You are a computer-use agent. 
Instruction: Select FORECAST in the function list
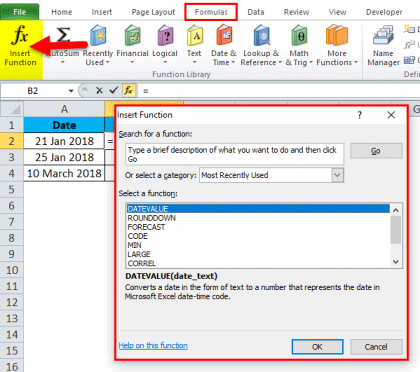[x=258, y=227]
